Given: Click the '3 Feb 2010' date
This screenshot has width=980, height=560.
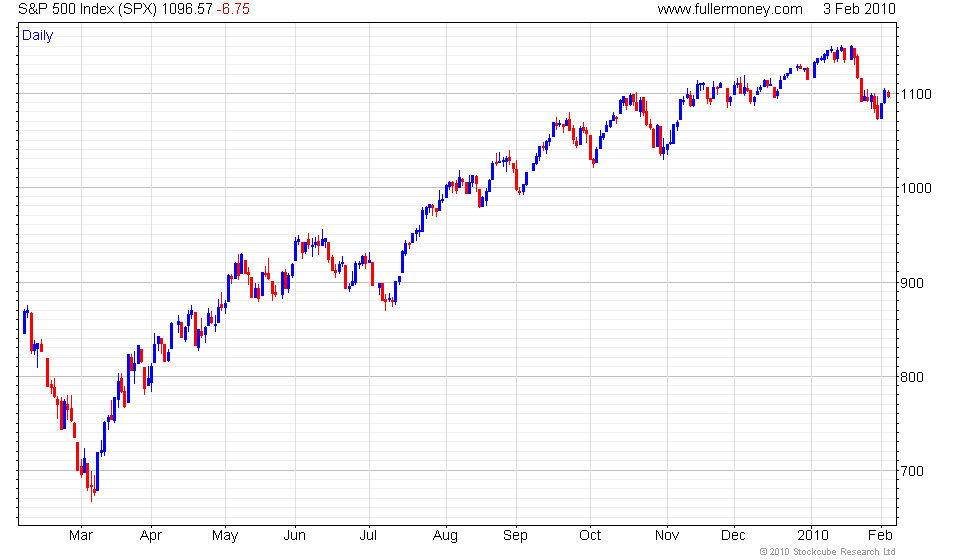Looking at the screenshot, I should [859, 9].
